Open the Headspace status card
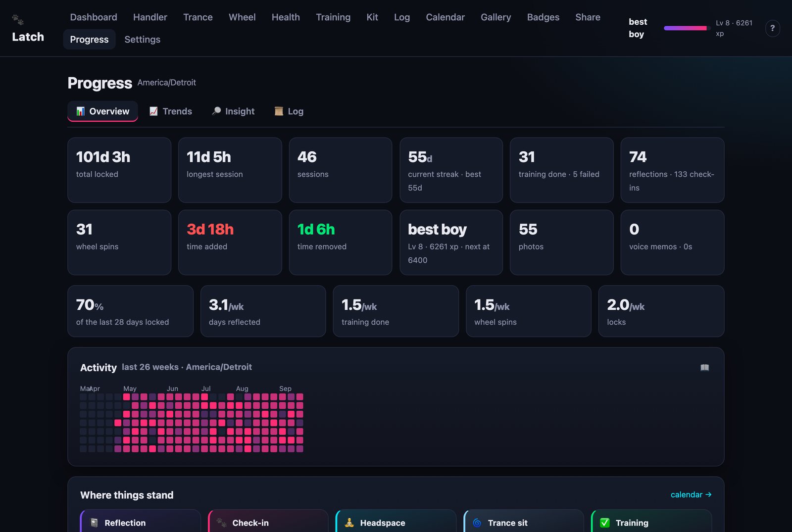This screenshot has height=532, width=792. (396, 521)
